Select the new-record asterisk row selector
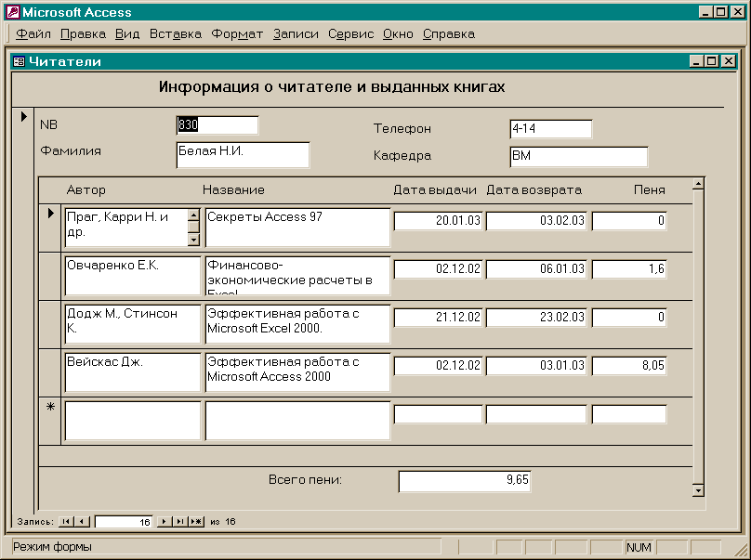The height and width of the screenshot is (560, 751). pyautogui.click(x=50, y=422)
